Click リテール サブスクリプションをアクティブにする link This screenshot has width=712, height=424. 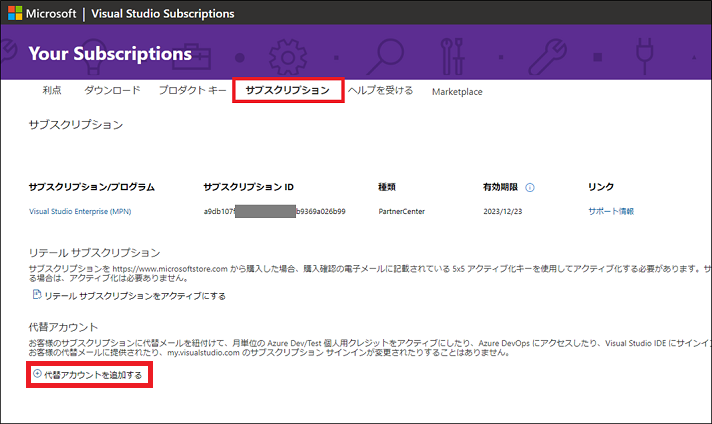click(135, 296)
